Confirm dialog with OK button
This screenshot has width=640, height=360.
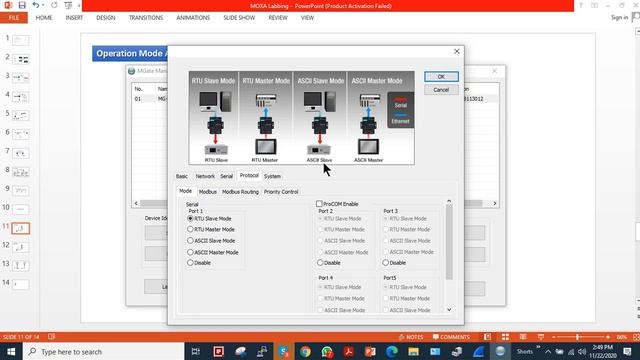[x=441, y=76]
